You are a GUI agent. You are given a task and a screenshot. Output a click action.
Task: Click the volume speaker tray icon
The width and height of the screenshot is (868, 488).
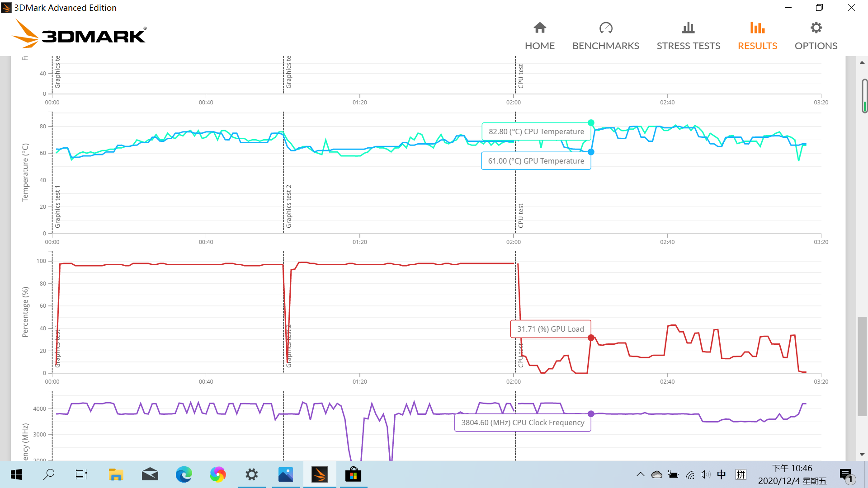tap(705, 474)
